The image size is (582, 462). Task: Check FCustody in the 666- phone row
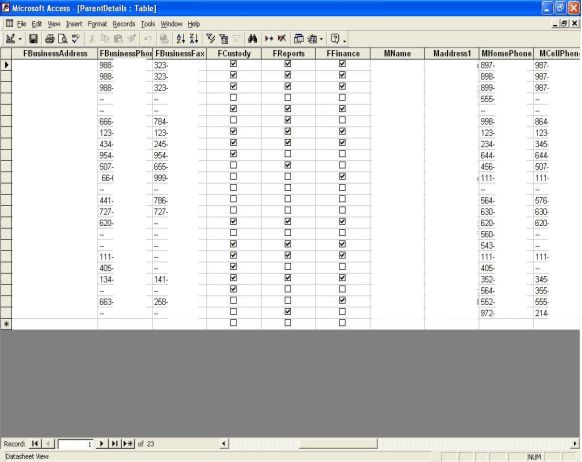(233, 120)
